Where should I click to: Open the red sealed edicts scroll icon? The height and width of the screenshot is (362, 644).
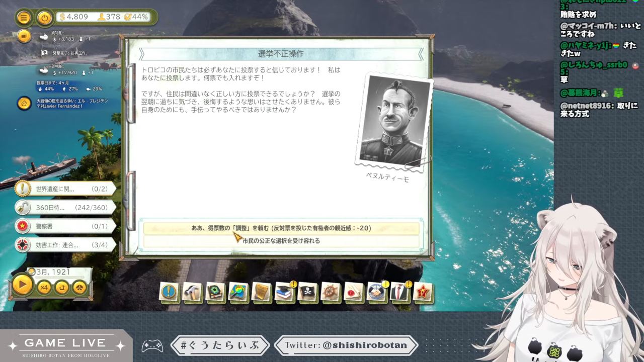pyautogui.click(x=354, y=292)
